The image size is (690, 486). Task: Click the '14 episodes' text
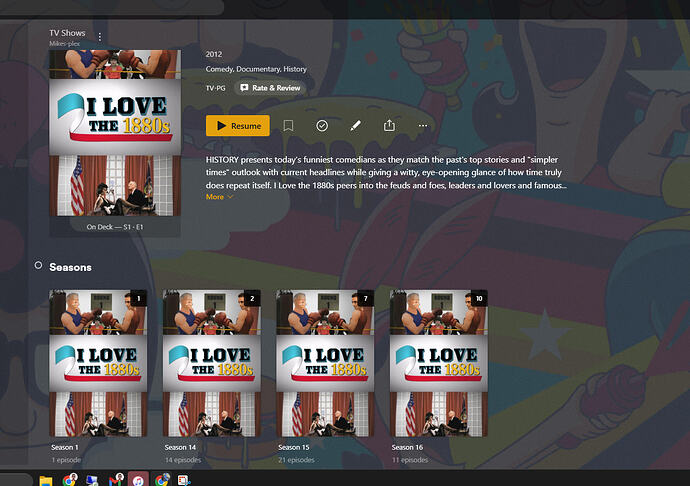tap(183, 460)
